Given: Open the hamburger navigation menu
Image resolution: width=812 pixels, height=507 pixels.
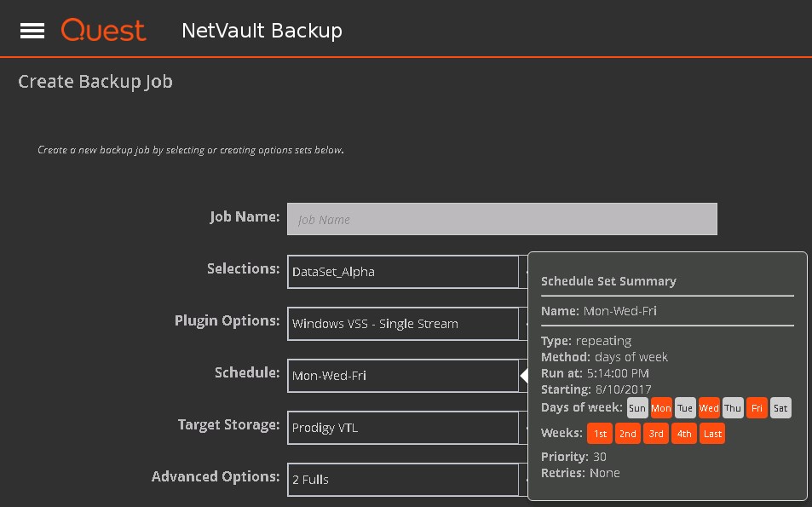Looking at the screenshot, I should coord(32,31).
